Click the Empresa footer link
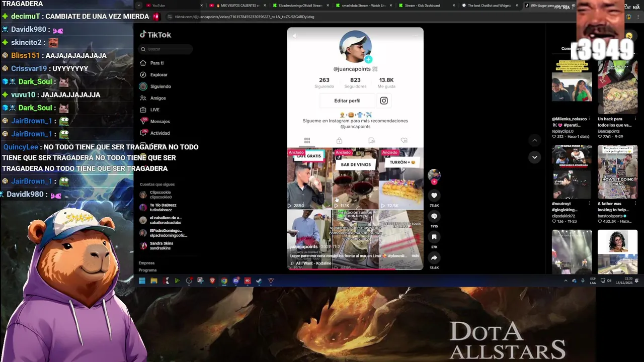Screen dimensions: 644x362 [146, 263]
